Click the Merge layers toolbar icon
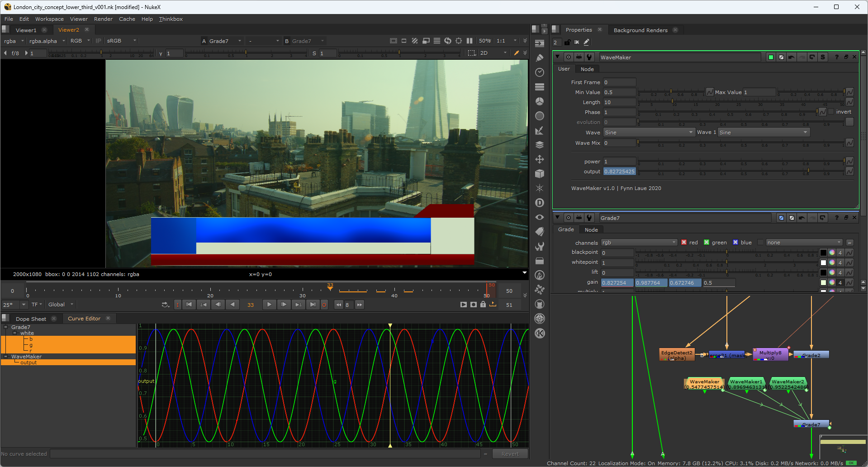The width and height of the screenshot is (868, 467). point(539,145)
